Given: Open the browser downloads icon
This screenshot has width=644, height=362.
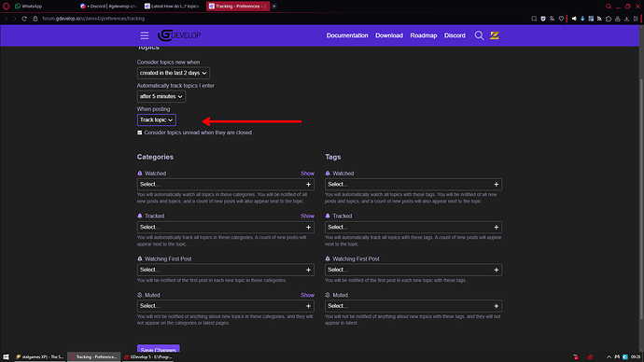Looking at the screenshot, I should point(627,19).
